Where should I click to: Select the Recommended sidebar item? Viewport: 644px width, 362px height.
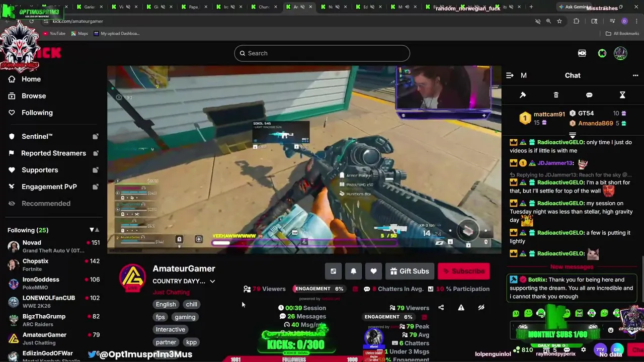46,203
